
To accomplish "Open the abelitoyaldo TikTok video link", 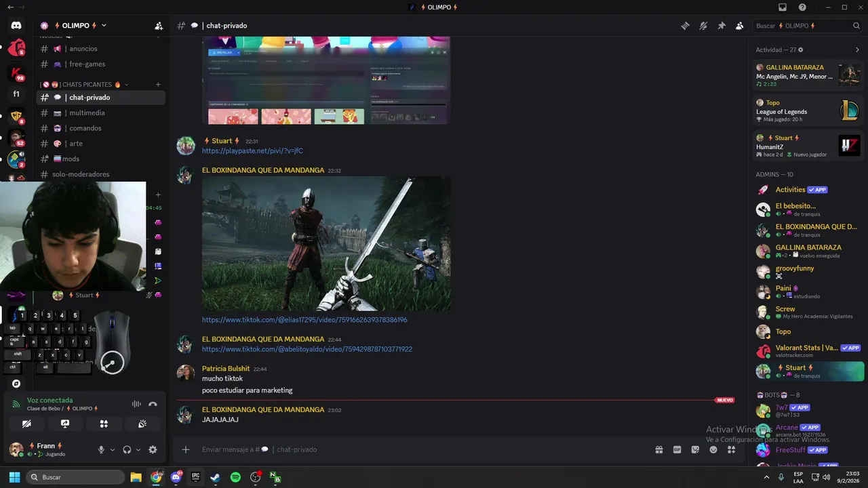I will [307, 349].
